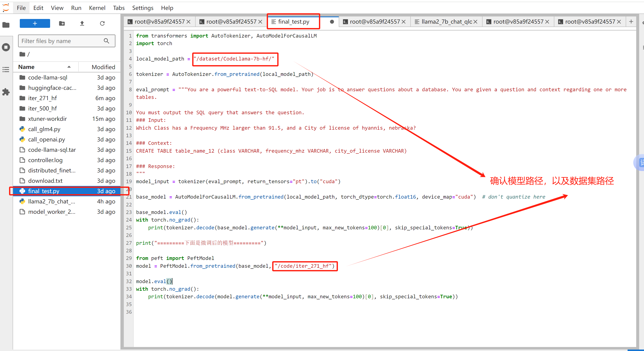644x351 pixels.
Task: Click the blue New Launcher plus button
Action: pyautogui.click(x=35, y=23)
